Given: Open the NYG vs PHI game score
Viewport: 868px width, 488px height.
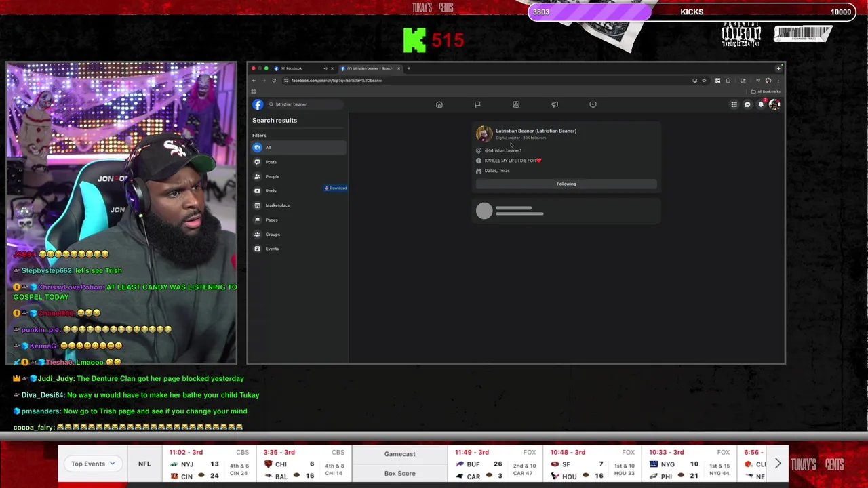Looking at the screenshot, I should coord(690,464).
